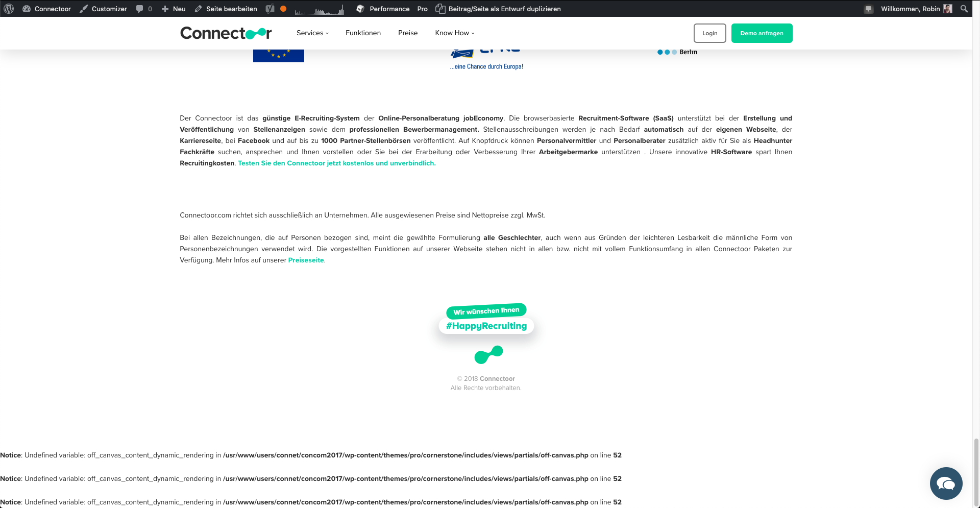Follow the Preiseseite link
This screenshot has width=980, height=508.
click(x=306, y=260)
